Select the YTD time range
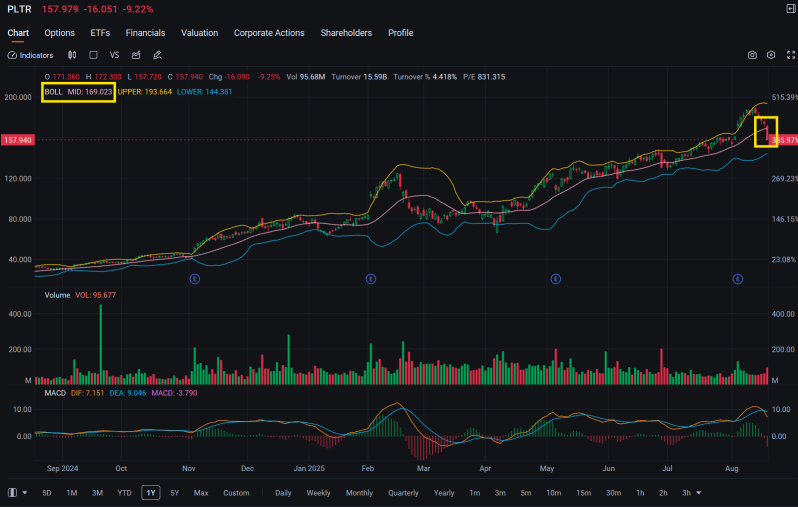Screen dimensions: 798x507 tap(124, 493)
